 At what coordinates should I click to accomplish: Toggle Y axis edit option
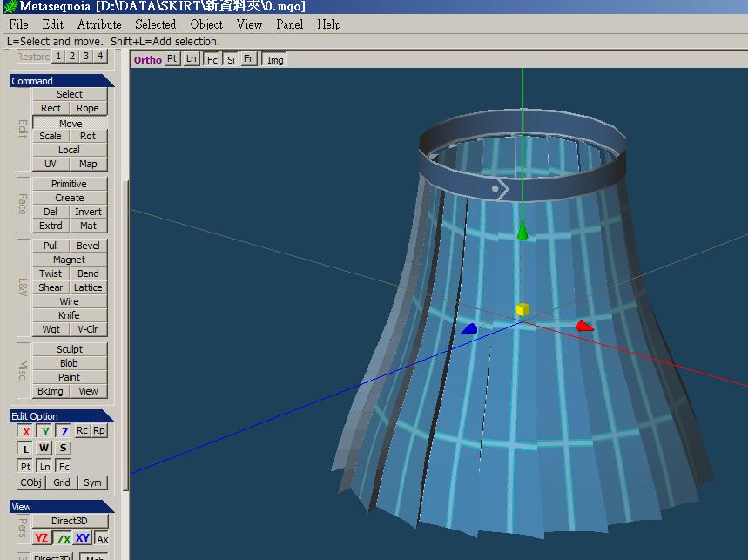(44, 431)
